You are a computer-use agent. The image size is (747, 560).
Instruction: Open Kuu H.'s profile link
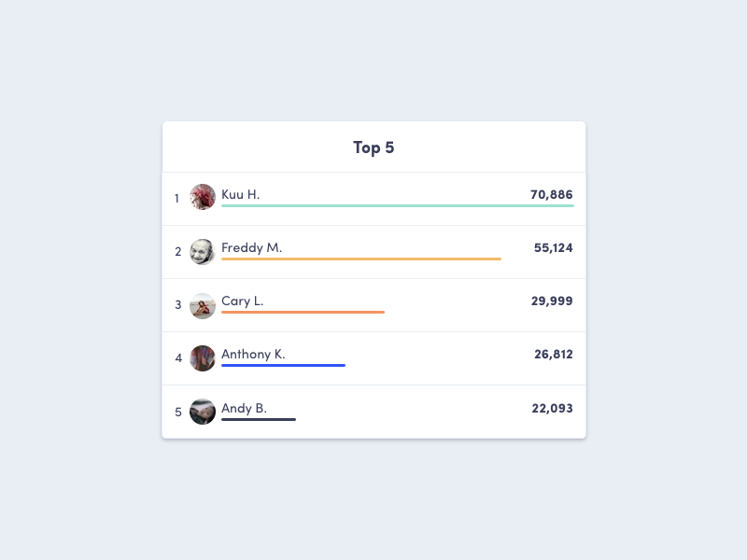243,195
